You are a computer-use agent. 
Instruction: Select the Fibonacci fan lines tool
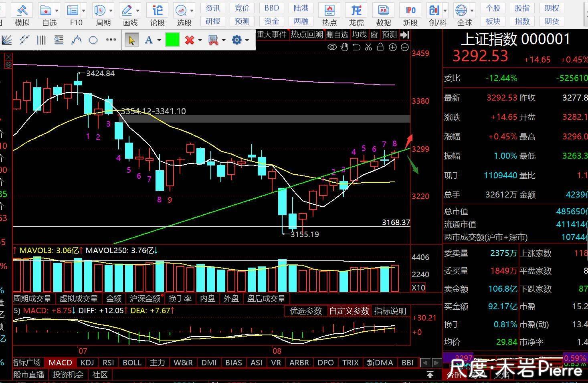click(7, 40)
